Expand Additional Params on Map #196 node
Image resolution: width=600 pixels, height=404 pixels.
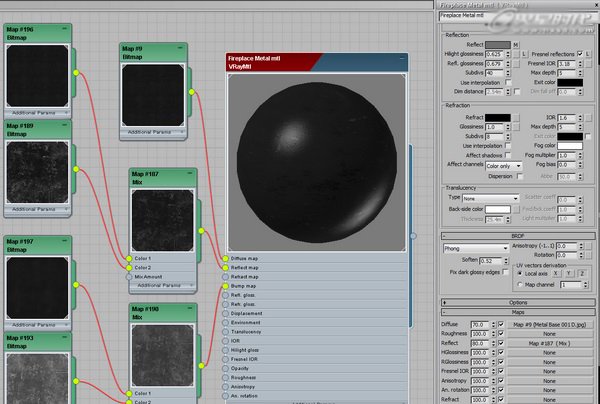click(37, 113)
